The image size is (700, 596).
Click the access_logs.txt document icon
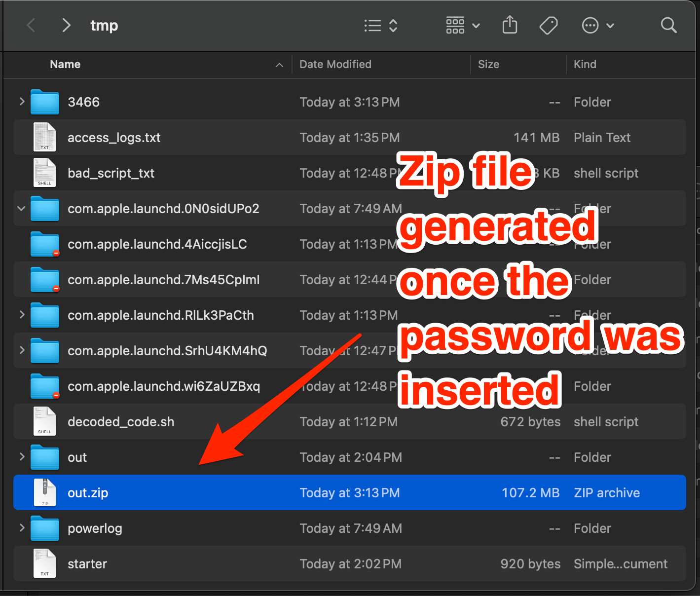[x=44, y=137]
